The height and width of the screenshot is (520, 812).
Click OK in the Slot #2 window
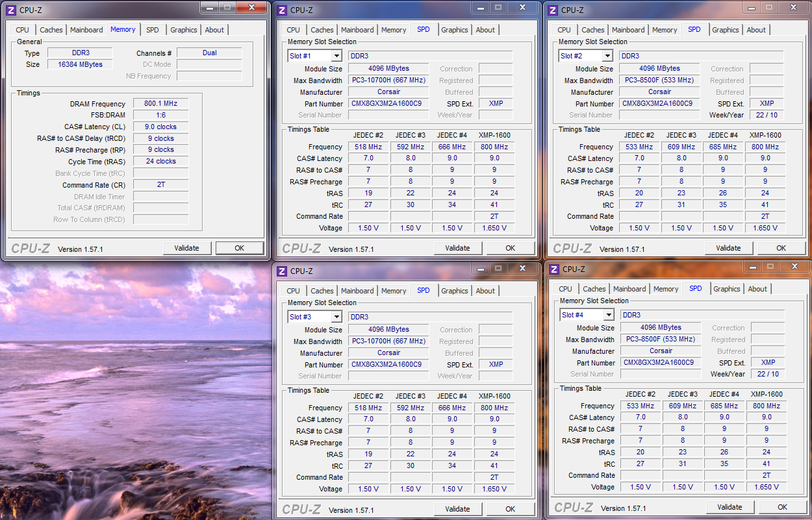[781, 248]
